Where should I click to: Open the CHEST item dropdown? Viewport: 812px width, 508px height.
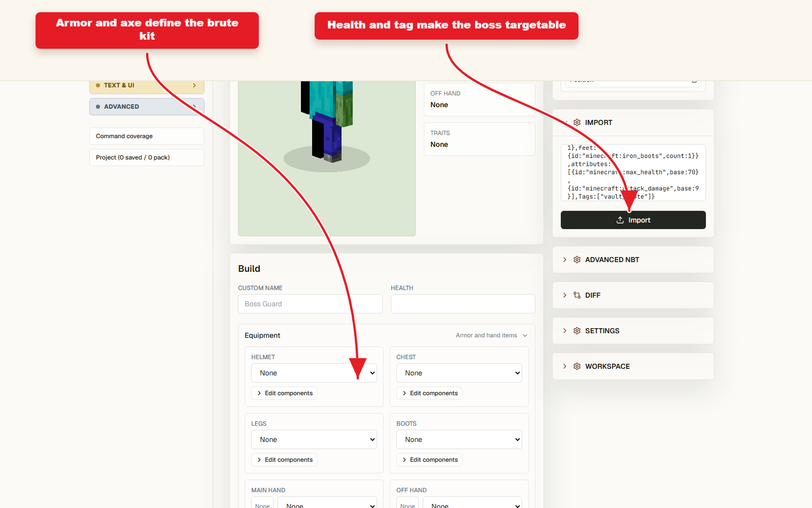click(x=459, y=373)
